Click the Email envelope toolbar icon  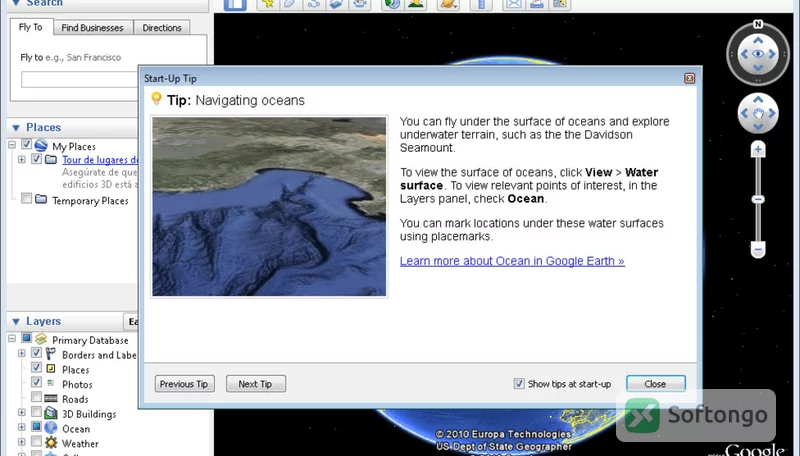513,4
